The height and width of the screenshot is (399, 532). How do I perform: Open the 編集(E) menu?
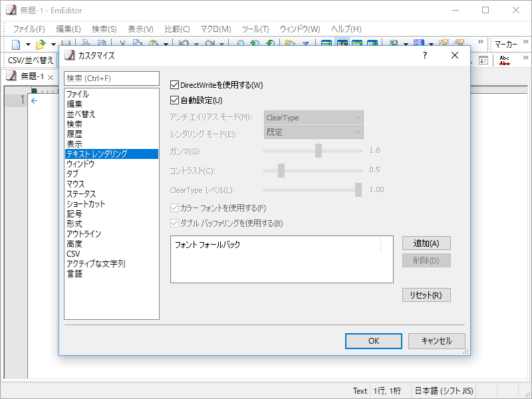click(x=68, y=29)
